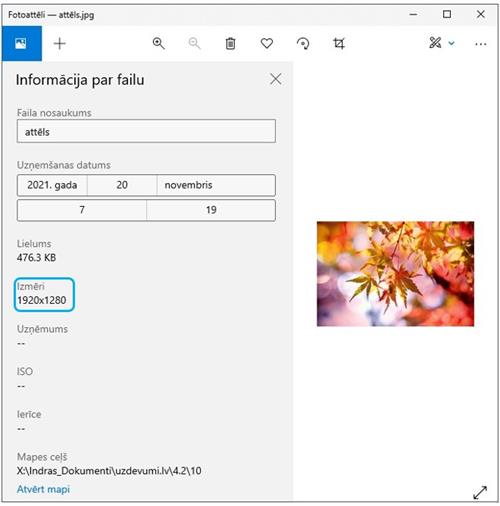Click the Faila nosaukums label
This screenshot has height=506, width=500.
coord(54,113)
